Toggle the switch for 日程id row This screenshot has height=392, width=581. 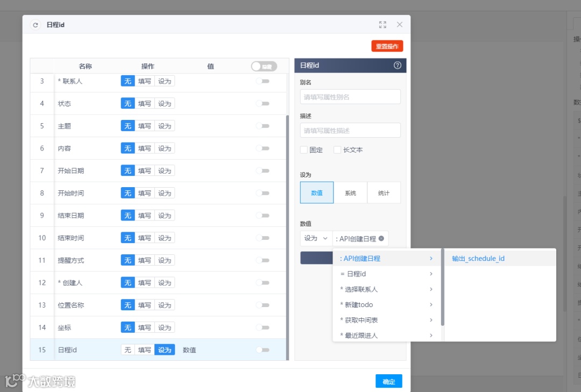coord(263,350)
